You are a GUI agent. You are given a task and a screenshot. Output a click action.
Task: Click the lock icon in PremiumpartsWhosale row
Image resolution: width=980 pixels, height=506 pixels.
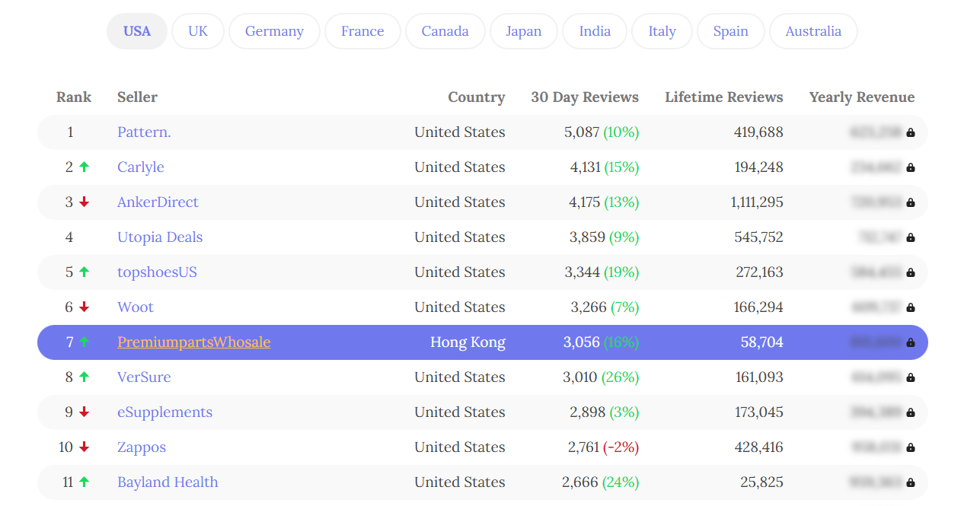point(911,342)
